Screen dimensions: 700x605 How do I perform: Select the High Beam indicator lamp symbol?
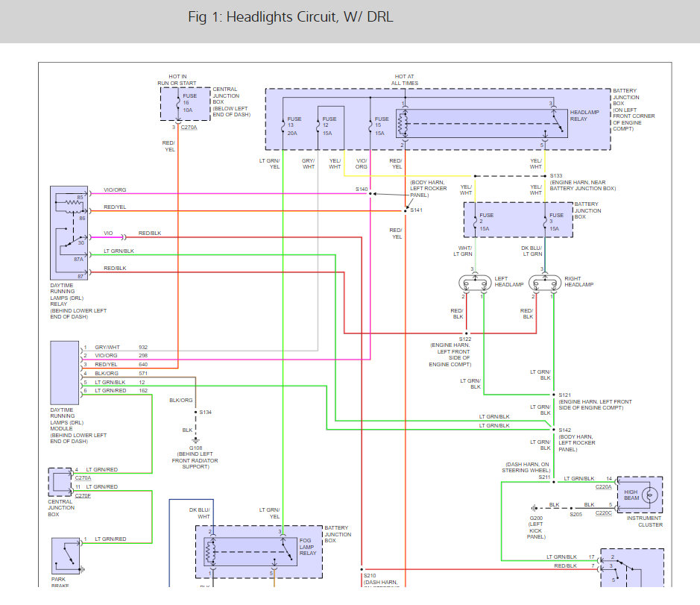[649, 495]
